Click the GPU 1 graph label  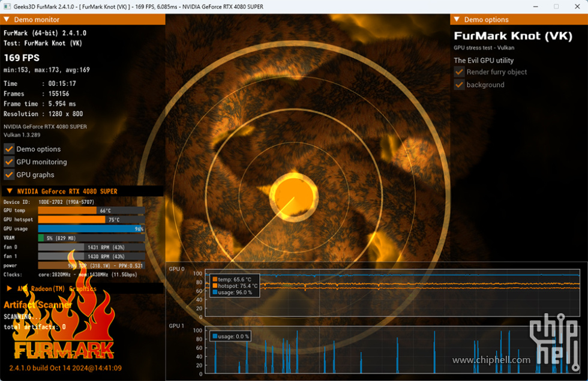click(176, 326)
